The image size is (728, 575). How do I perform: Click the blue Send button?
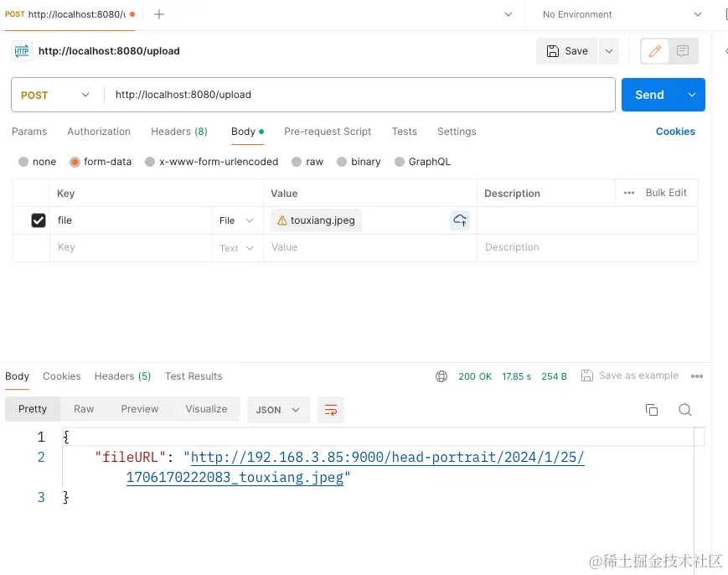(649, 95)
